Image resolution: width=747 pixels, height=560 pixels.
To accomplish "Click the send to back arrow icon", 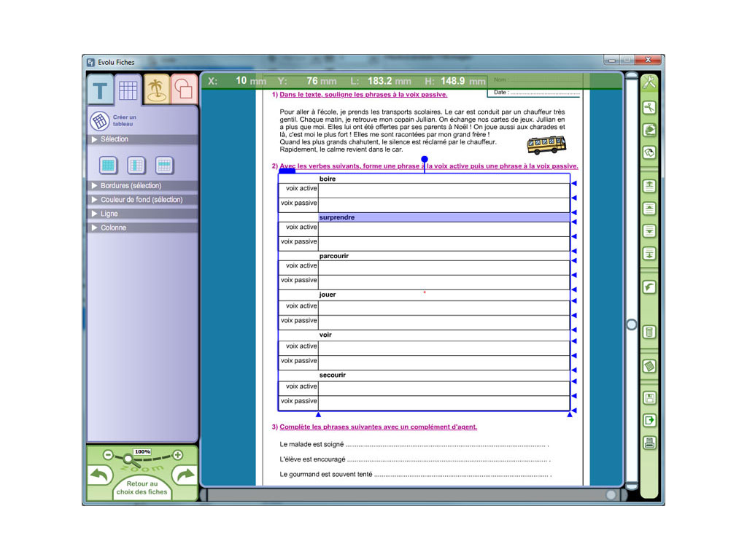I will 649,254.
